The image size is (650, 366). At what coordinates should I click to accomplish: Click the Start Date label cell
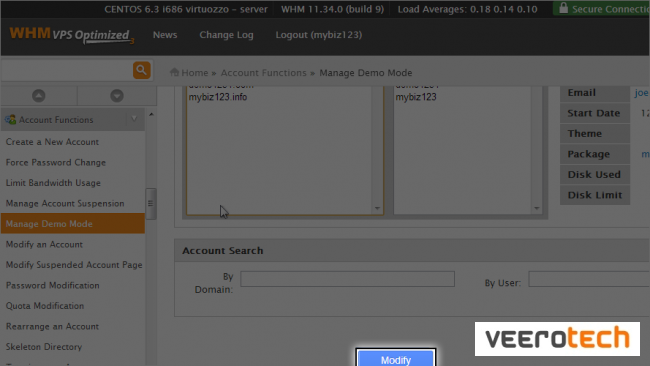[595, 113]
